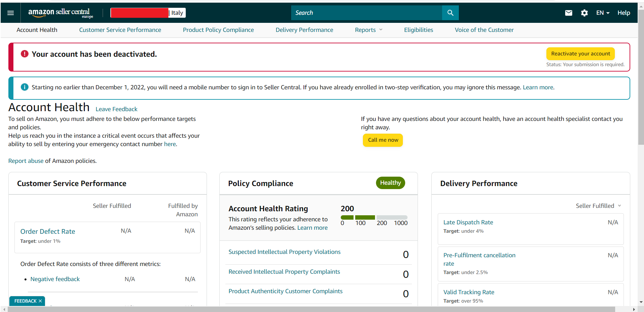Click the scroll left arrow button
This screenshot has width=644, height=312.
coord(4,309)
